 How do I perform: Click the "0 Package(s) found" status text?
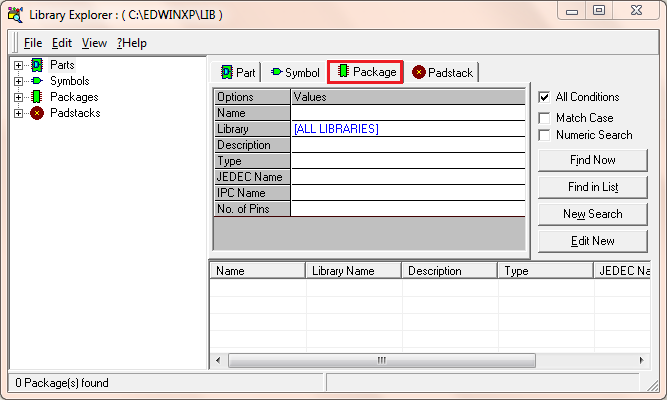point(62,383)
